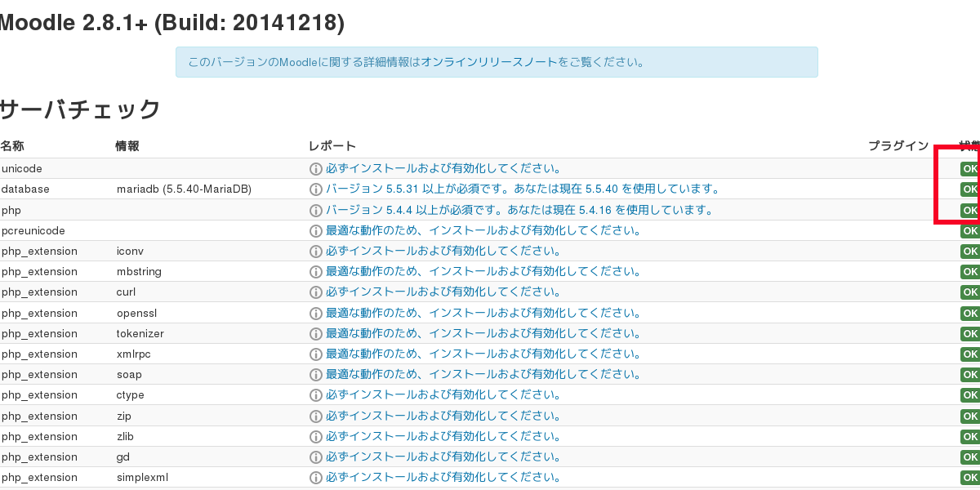Open the MariaDB version 5.5.31 report link
This screenshot has height=490, width=980.
(523, 189)
